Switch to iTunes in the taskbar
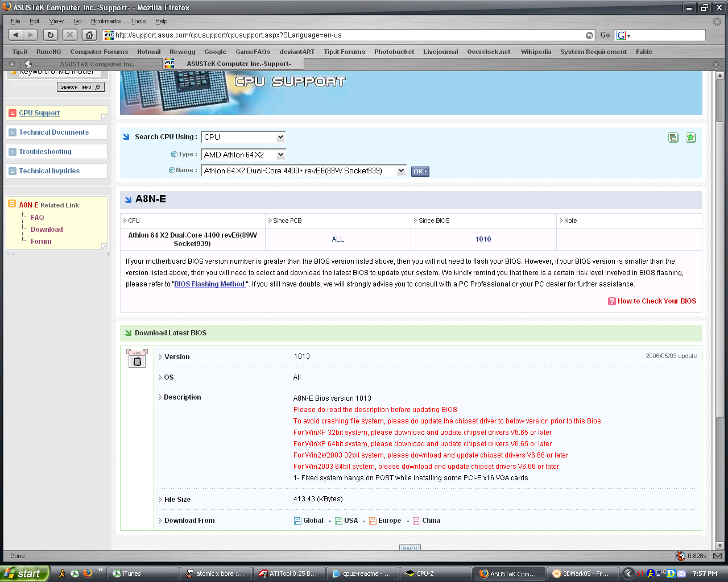 [x=142, y=573]
